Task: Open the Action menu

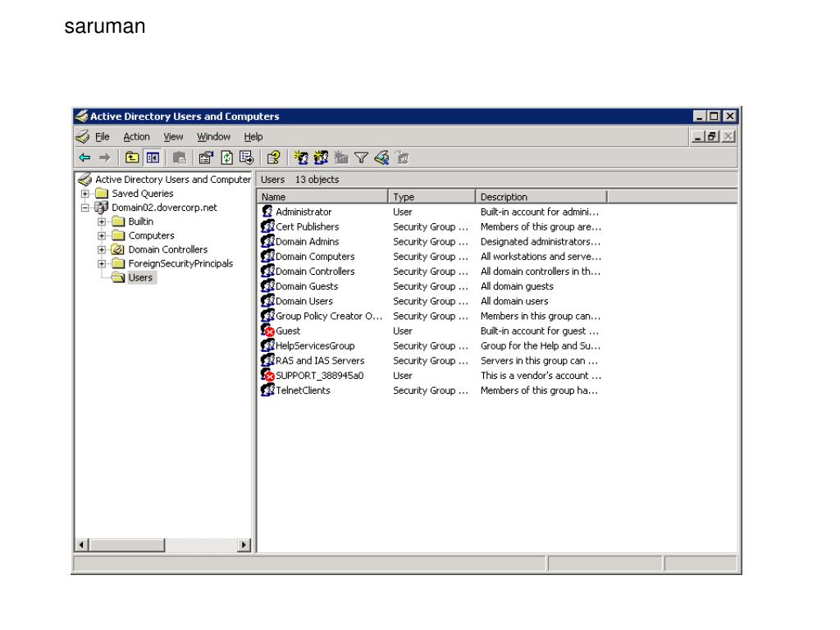Action: coord(137,137)
